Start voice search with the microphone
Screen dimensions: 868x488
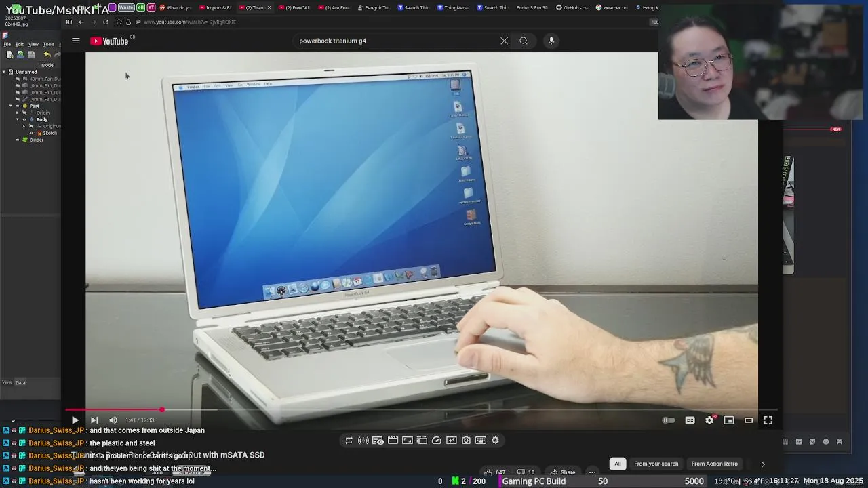tap(551, 41)
